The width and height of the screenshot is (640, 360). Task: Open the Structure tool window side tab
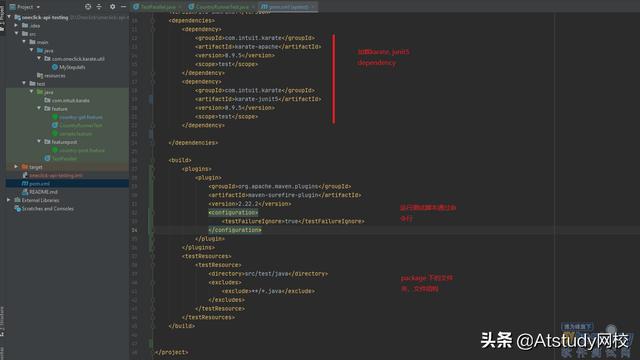2,322
